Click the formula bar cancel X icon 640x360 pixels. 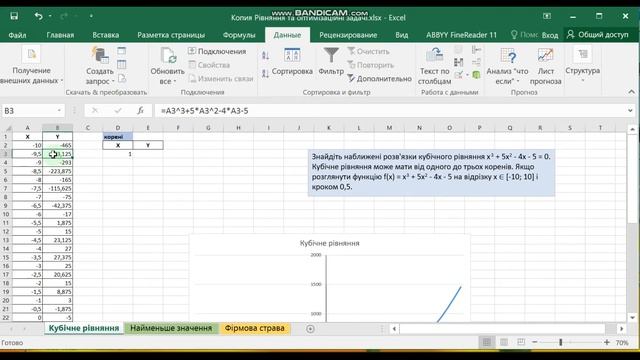(95, 111)
